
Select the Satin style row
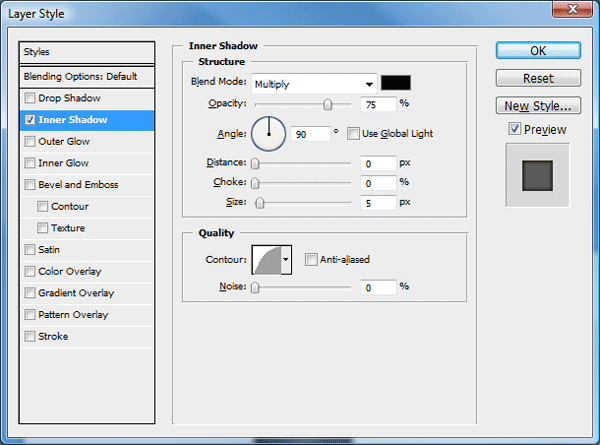coord(87,250)
